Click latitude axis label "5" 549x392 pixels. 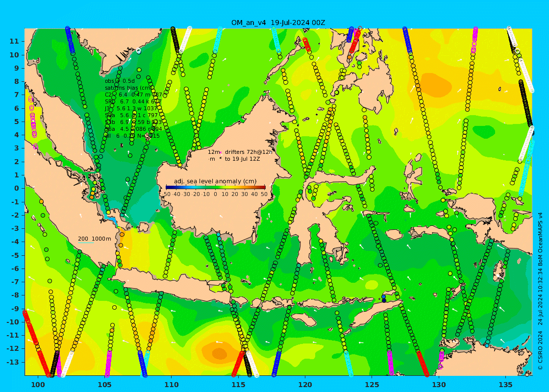click(17, 122)
